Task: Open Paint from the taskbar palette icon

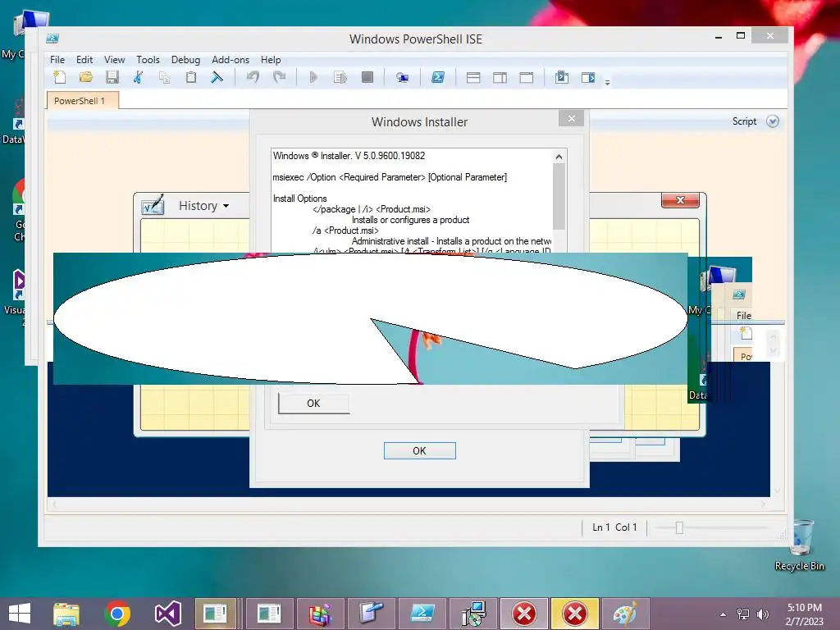Action: point(626,614)
